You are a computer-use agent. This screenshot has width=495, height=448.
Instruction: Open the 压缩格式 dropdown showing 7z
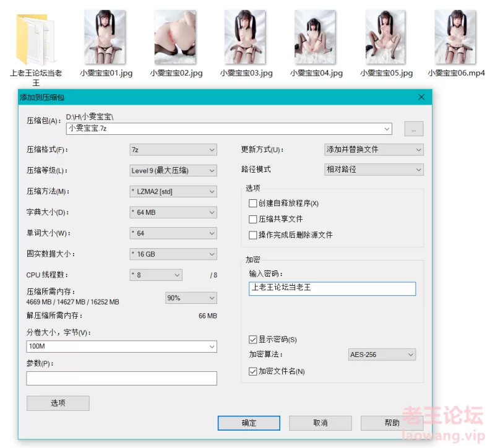[173, 150]
